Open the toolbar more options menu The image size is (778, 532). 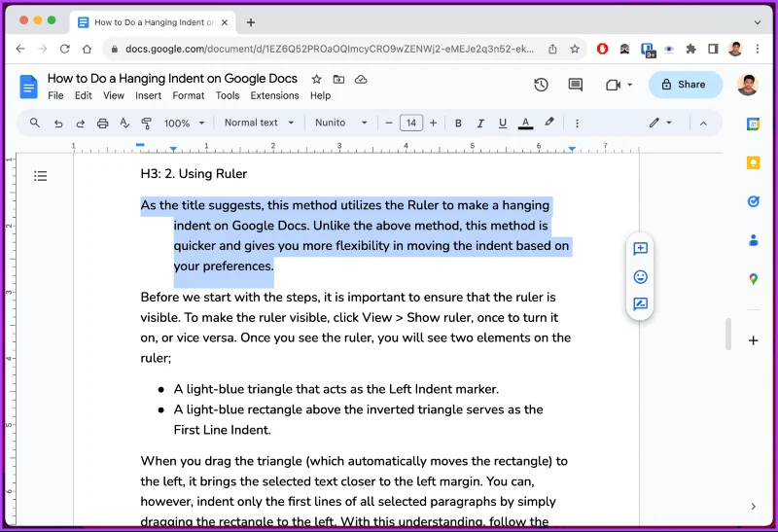click(x=577, y=124)
